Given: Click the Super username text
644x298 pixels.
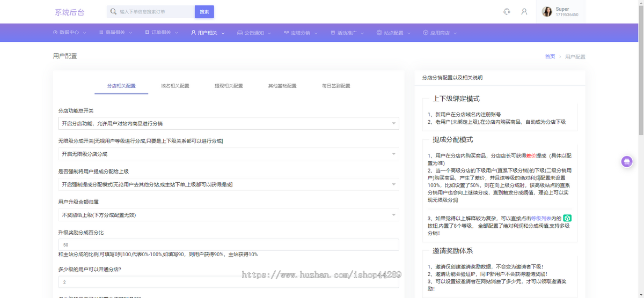Looking at the screenshot, I should 562,9.
